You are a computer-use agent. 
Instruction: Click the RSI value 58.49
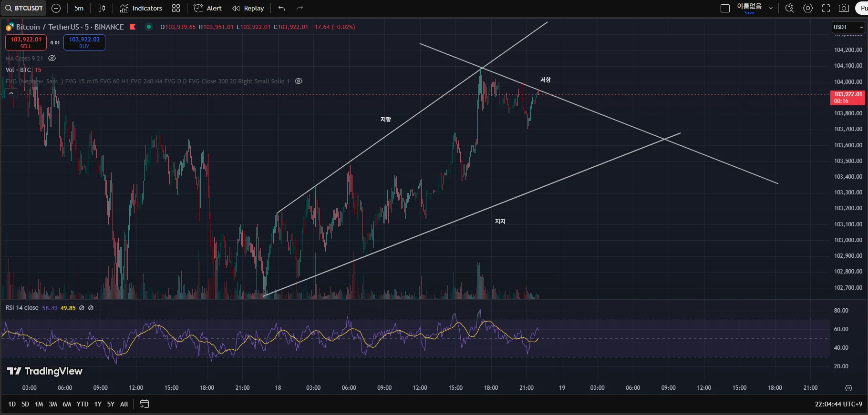click(x=50, y=308)
